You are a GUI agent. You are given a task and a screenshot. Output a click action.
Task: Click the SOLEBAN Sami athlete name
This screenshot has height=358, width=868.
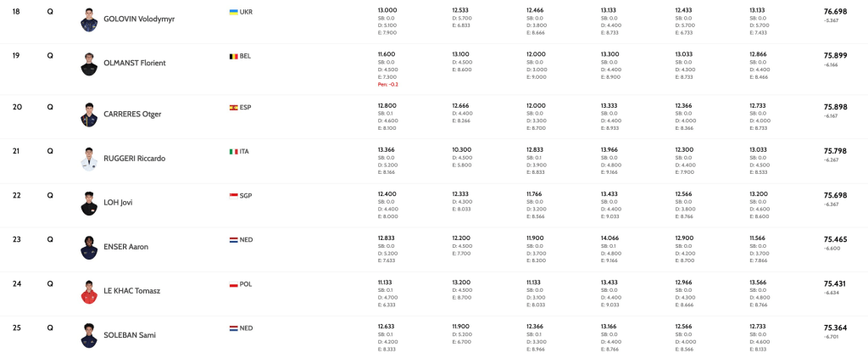click(129, 335)
